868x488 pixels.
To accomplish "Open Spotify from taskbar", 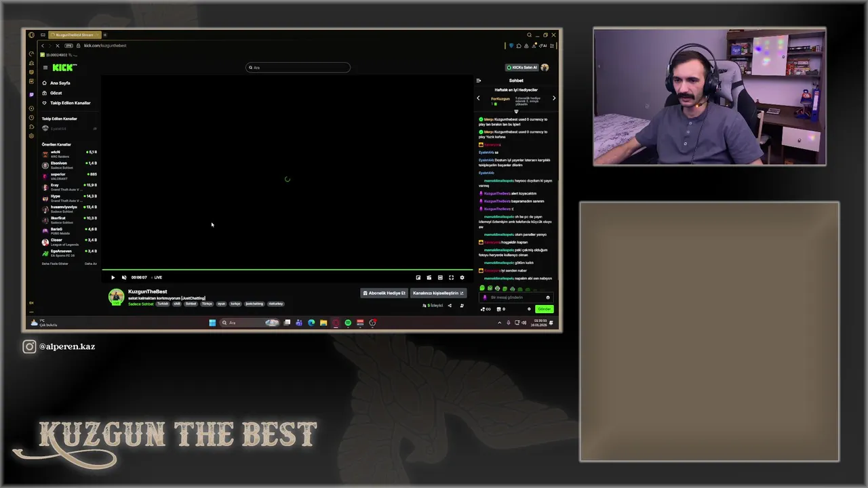I will [x=348, y=323].
